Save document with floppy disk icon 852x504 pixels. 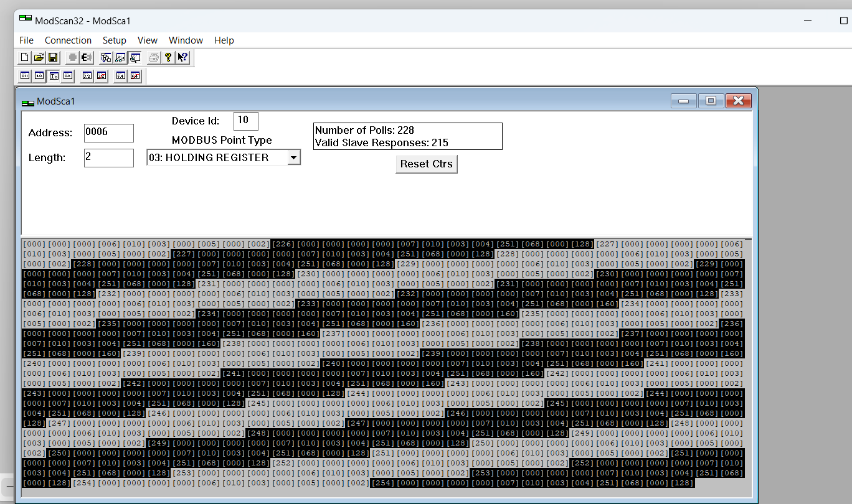tap(53, 58)
